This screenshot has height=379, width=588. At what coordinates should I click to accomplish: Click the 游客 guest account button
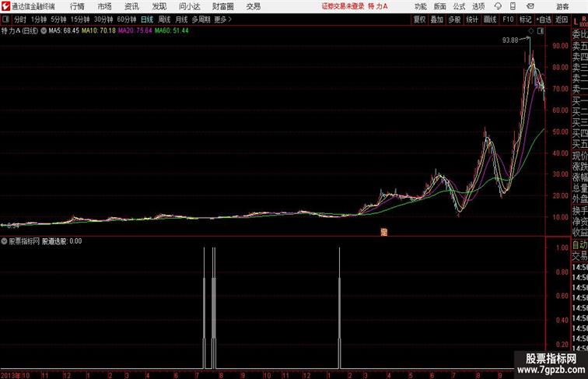click(x=562, y=6)
